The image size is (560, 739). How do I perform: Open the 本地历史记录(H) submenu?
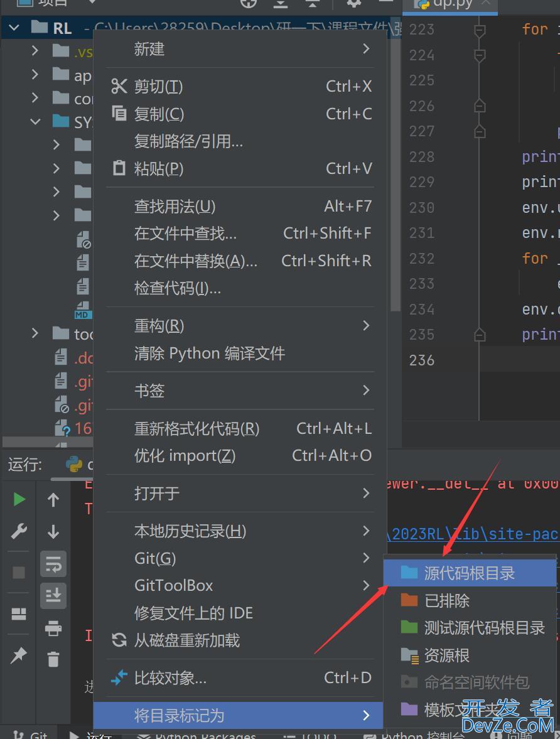(240, 531)
